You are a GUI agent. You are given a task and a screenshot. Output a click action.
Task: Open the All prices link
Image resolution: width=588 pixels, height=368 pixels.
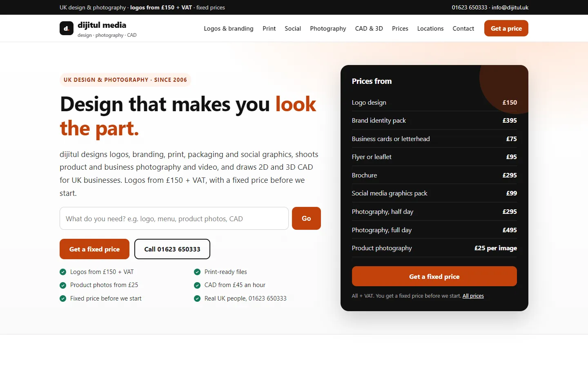point(473,296)
